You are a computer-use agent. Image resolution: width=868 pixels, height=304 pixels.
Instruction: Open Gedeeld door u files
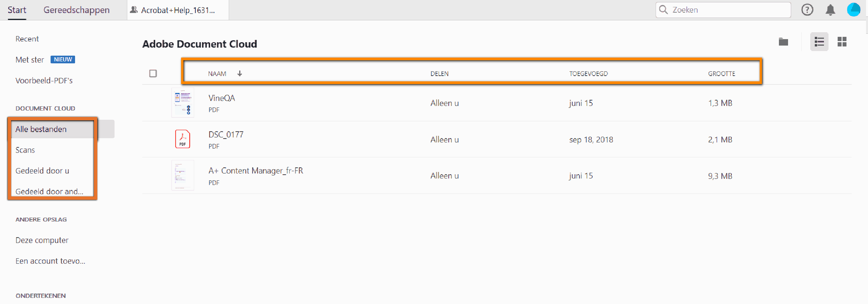click(x=42, y=171)
